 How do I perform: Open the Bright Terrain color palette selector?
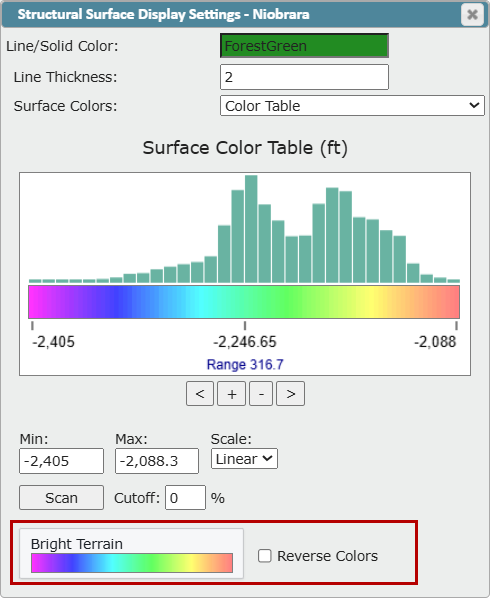(x=132, y=554)
